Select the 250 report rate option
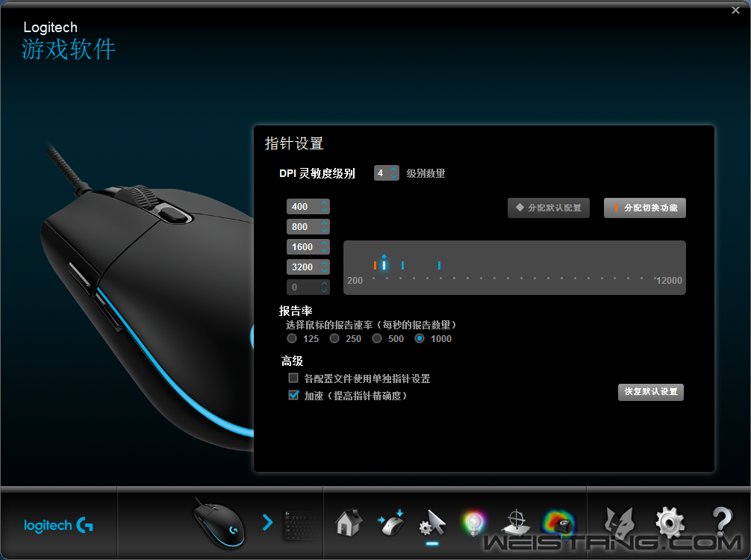This screenshot has height=560, width=751. click(x=334, y=339)
